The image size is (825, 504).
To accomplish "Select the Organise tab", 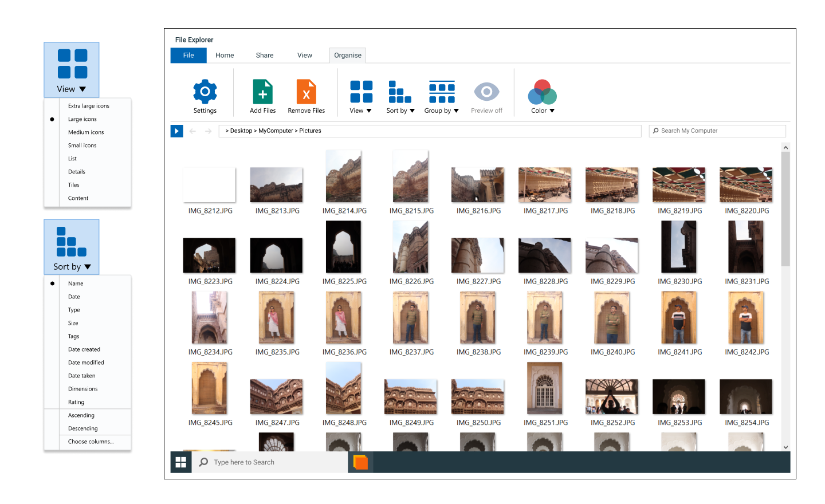I will coord(348,56).
